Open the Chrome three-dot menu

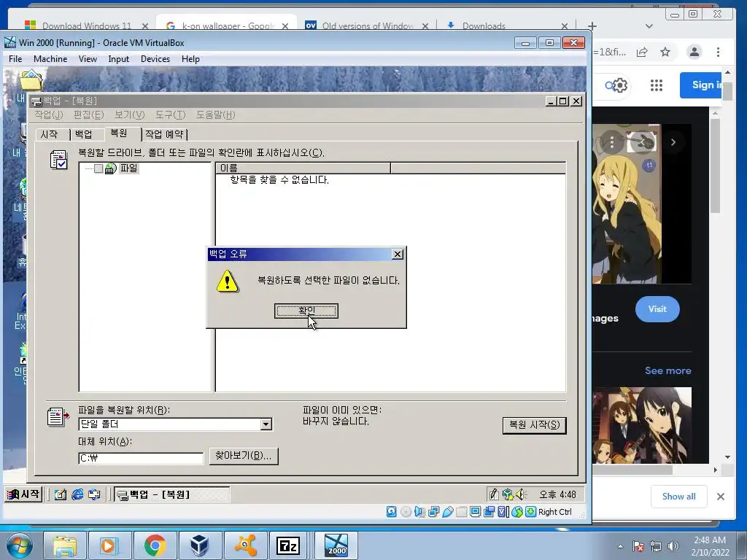tap(718, 52)
